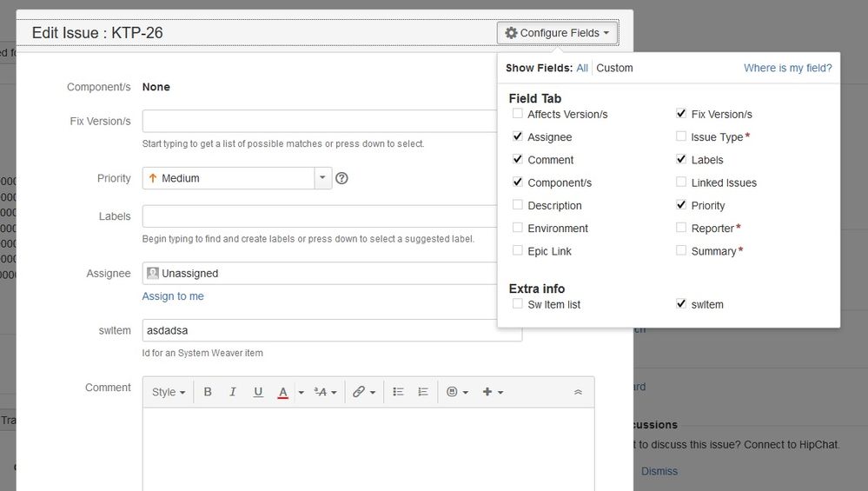868x491 pixels.
Task: Enable the Affects Version/s field checkbox
Action: (x=518, y=114)
